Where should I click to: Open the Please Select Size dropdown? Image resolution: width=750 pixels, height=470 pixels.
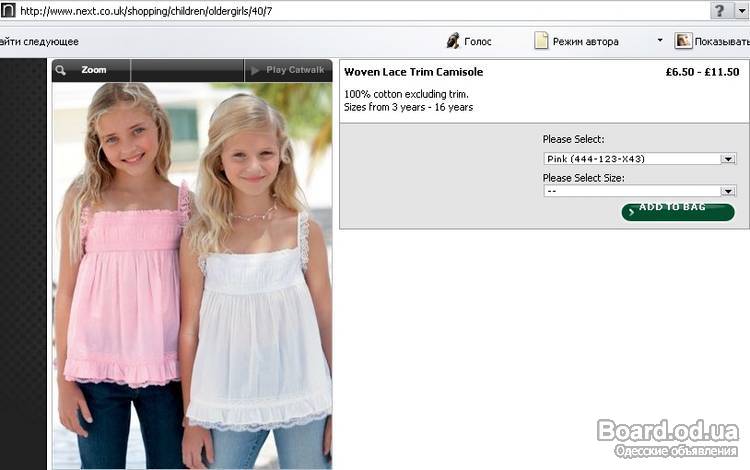click(728, 190)
